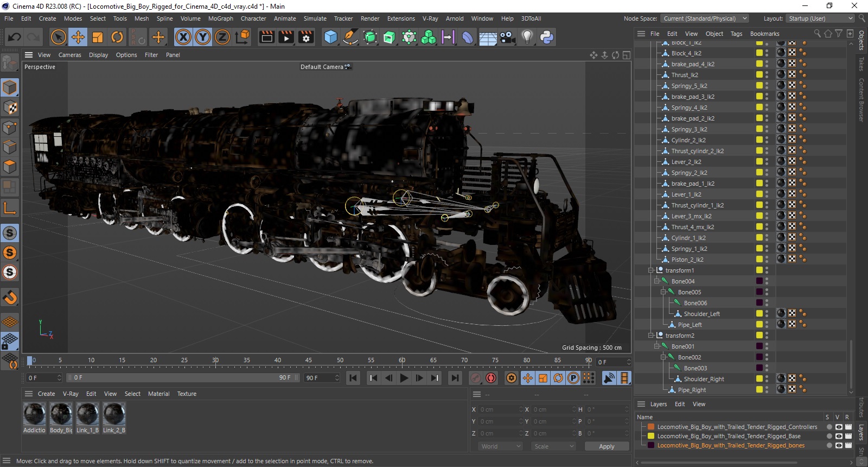The image size is (868, 467).
Task: Collapse the transform2 tree node
Action: [650, 336]
